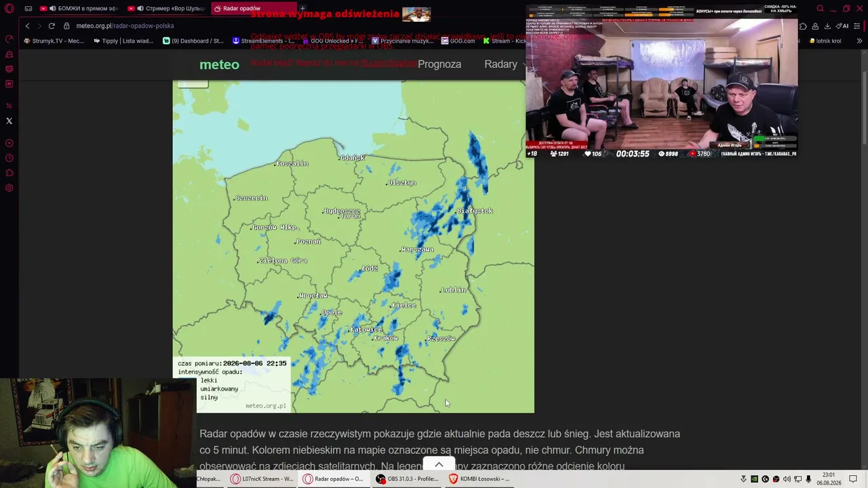
Task: Focus the address bar showing meteo.org.pl
Action: pyautogui.click(x=125, y=26)
